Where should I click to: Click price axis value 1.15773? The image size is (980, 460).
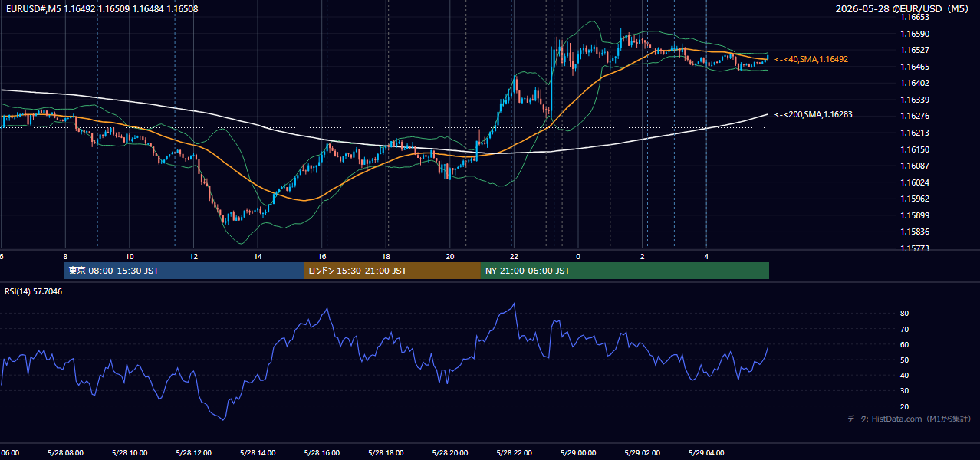point(914,248)
